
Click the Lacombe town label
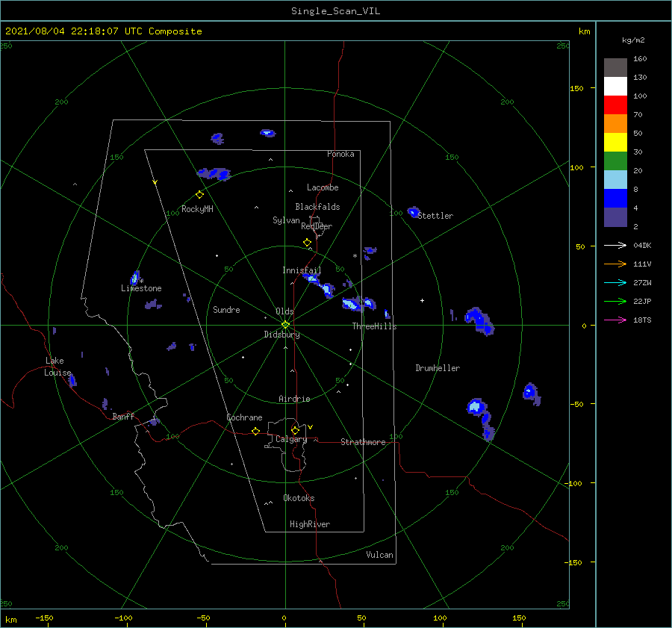pos(323,187)
